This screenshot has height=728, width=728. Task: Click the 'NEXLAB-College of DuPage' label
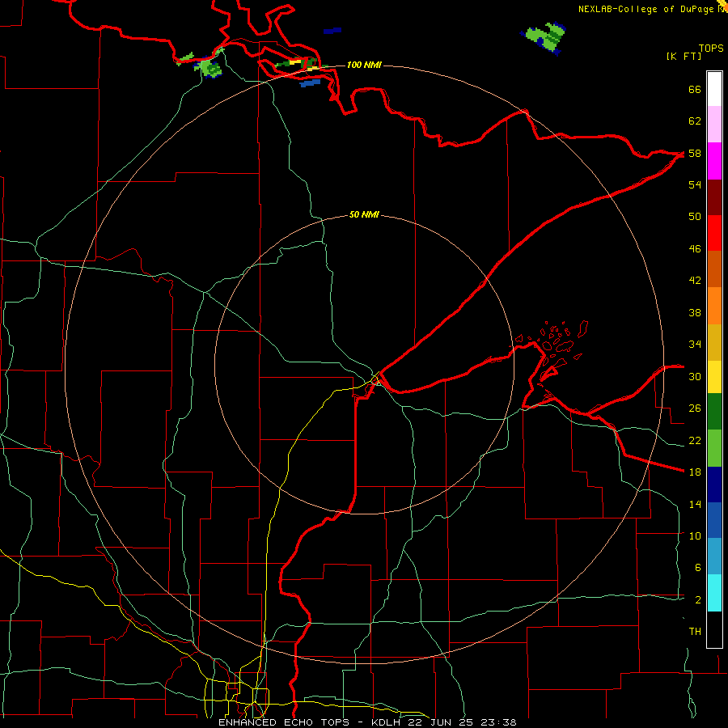645,9
